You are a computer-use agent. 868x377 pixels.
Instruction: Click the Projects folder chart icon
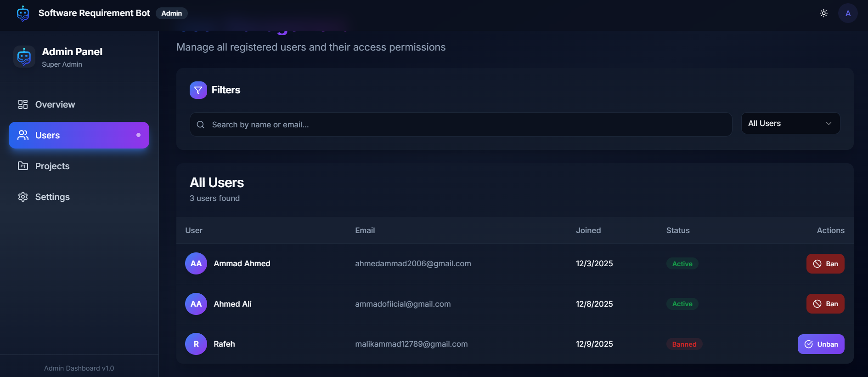pos(23,166)
